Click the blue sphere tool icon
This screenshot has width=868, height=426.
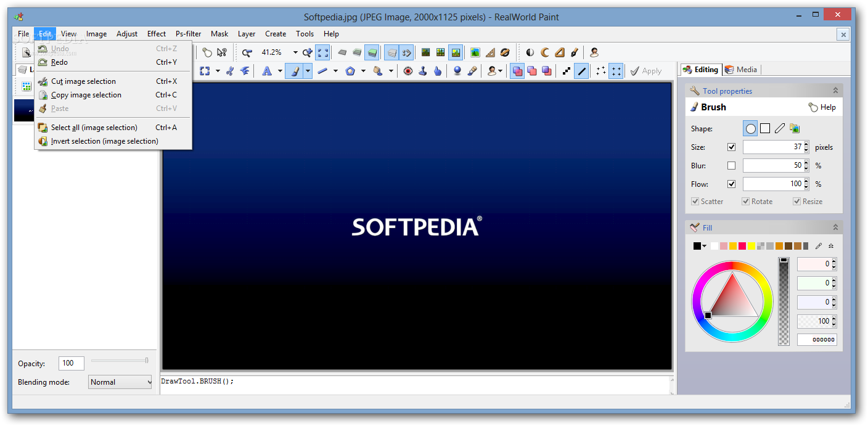point(457,71)
